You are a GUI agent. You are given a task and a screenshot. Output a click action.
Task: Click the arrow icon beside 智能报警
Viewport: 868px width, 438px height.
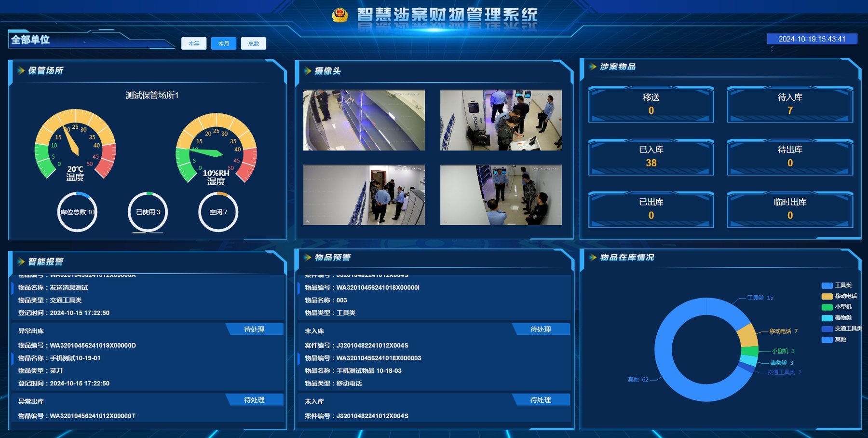pos(21,261)
